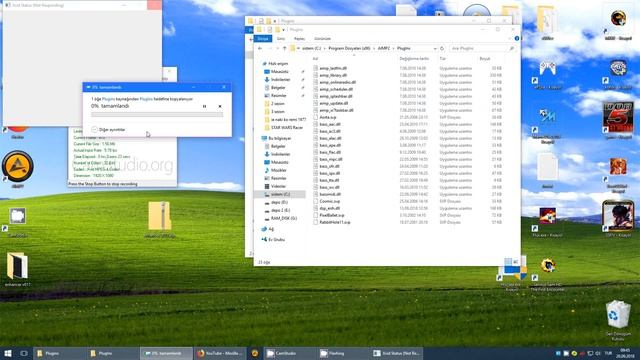This screenshot has width=640, height=360.
Task: Switch to large icons view in status bar
Action: (516, 262)
